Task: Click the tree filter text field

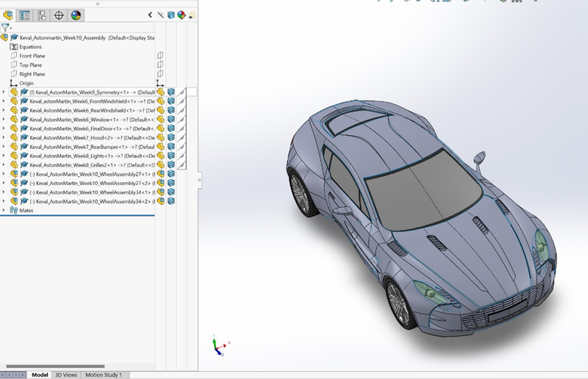Action: point(82,27)
